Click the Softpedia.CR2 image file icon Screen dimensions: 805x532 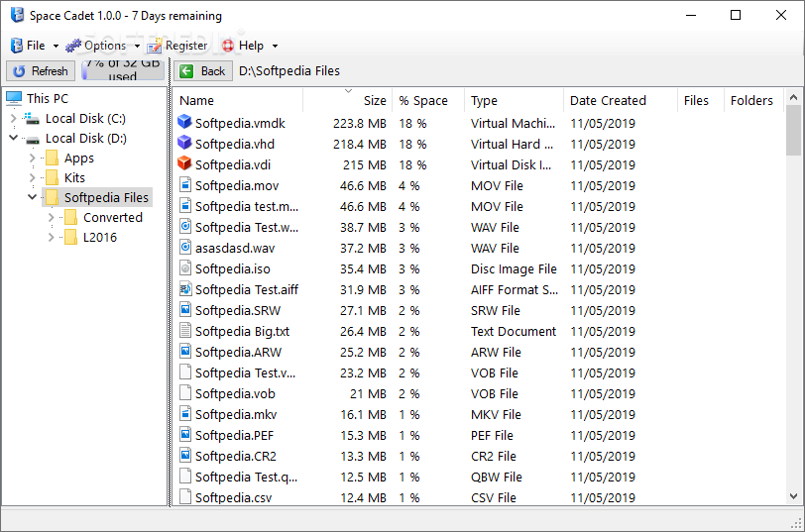(185, 455)
